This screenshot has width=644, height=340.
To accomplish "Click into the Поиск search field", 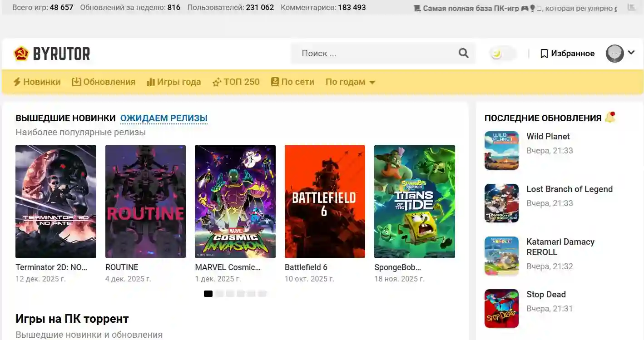I will 372,54.
